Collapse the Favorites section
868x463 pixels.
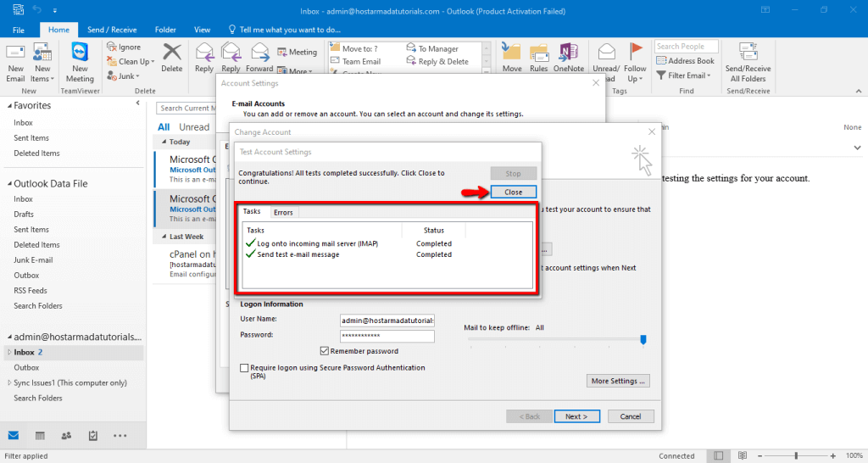pyautogui.click(x=9, y=105)
